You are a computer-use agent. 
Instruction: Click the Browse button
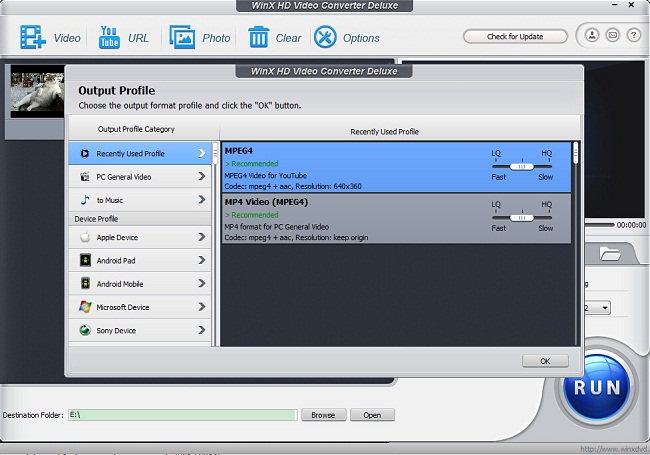click(x=323, y=415)
